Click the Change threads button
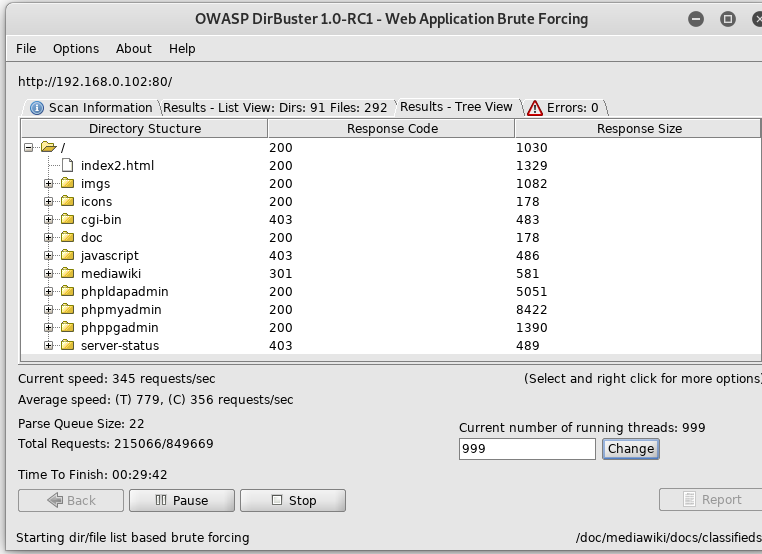Image resolution: width=762 pixels, height=554 pixels. click(631, 449)
